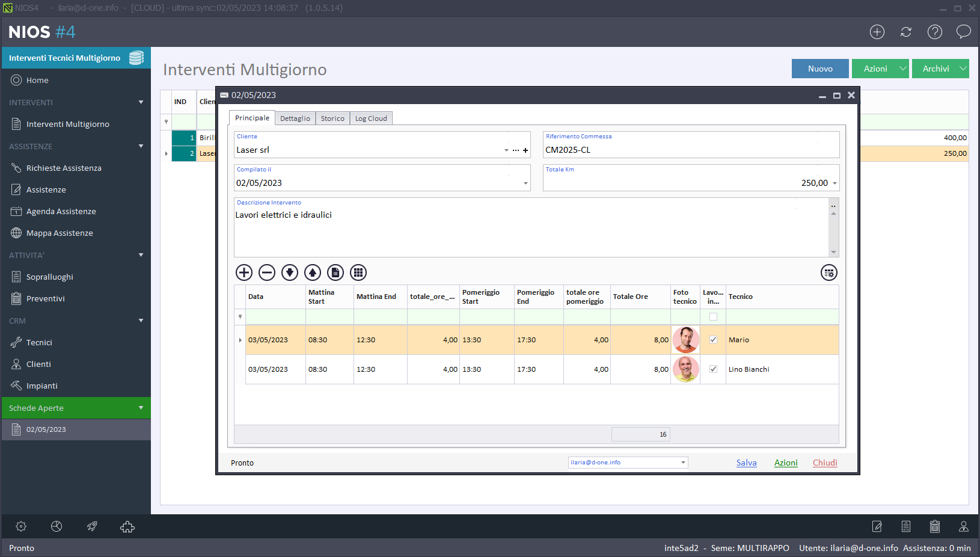This screenshot has width=980, height=557.
Task: Open the user email dropdown in dialog footer
Action: 683,463
